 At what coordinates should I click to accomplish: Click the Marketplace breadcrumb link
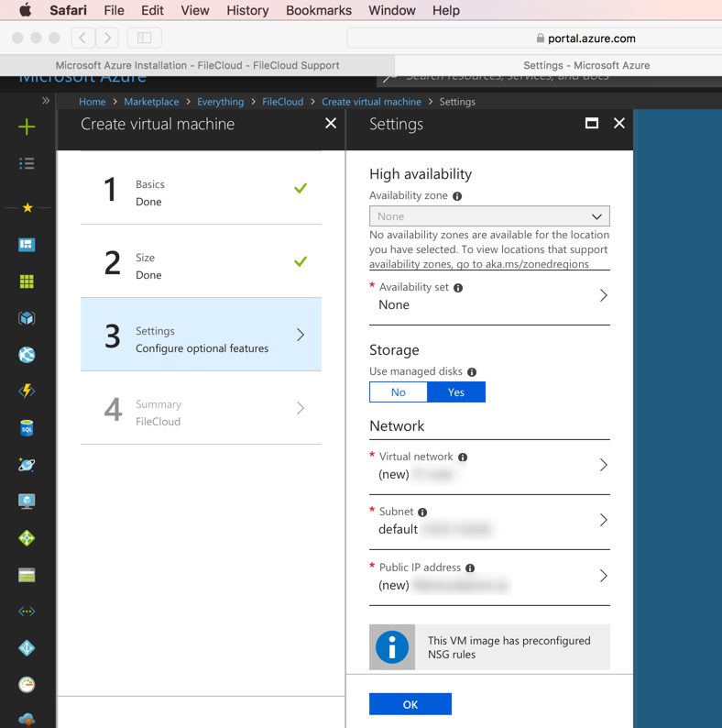[151, 102]
